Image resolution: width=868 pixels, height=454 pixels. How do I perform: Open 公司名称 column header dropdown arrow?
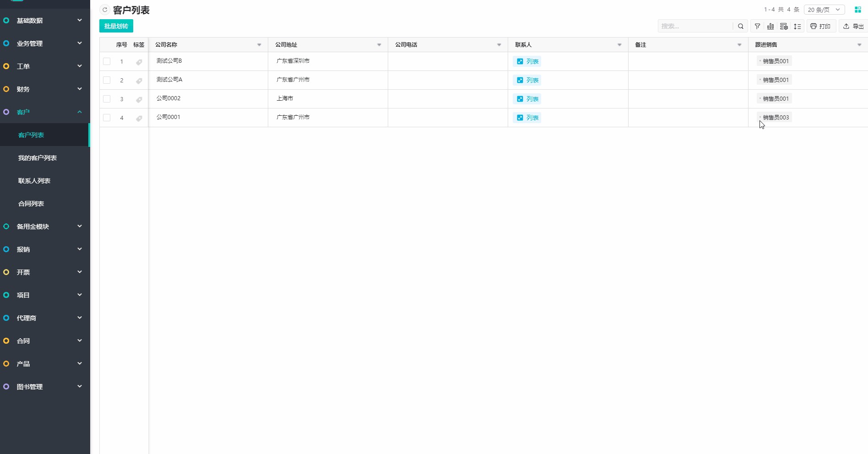tap(259, 45)
